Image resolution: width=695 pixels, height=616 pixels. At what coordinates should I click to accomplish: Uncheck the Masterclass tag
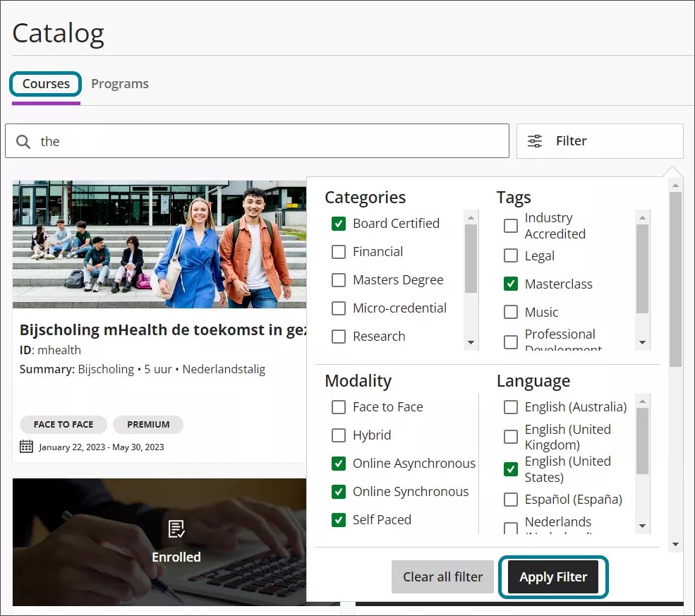click(x=510, y=284)
